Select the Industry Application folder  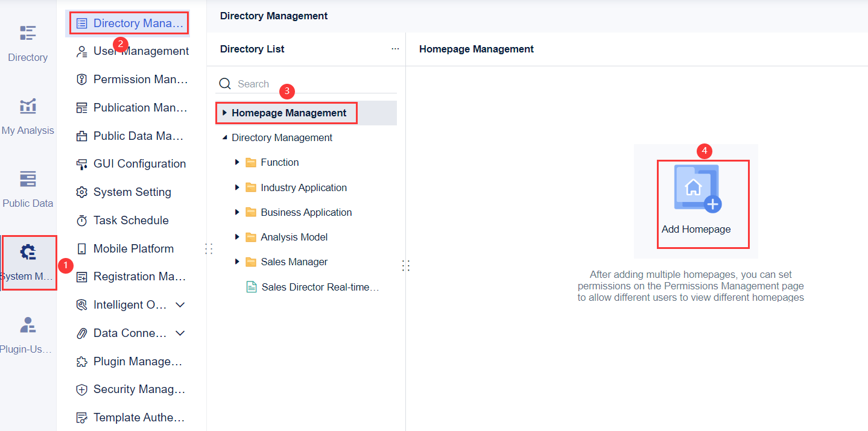[303, 187]
